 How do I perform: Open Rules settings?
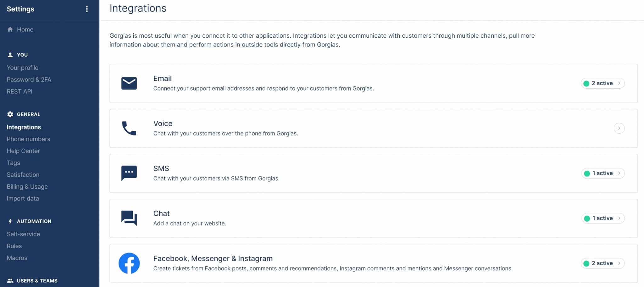[14, 246]
